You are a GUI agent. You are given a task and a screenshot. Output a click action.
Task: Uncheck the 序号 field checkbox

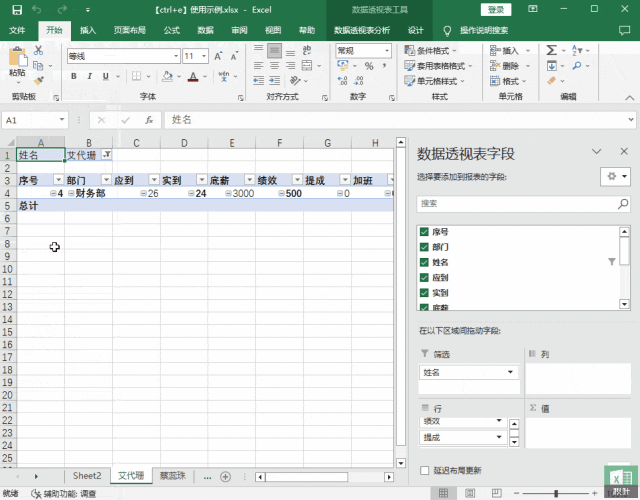coord(424,232)
